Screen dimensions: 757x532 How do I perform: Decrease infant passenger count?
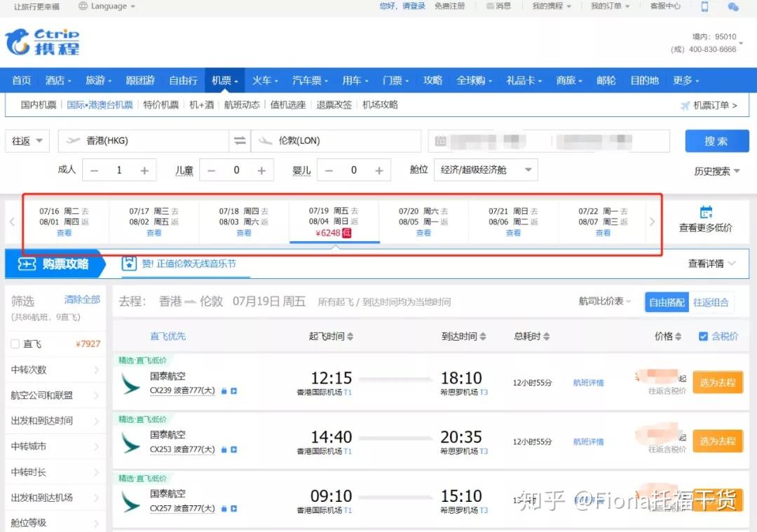(x=329, y=170)
